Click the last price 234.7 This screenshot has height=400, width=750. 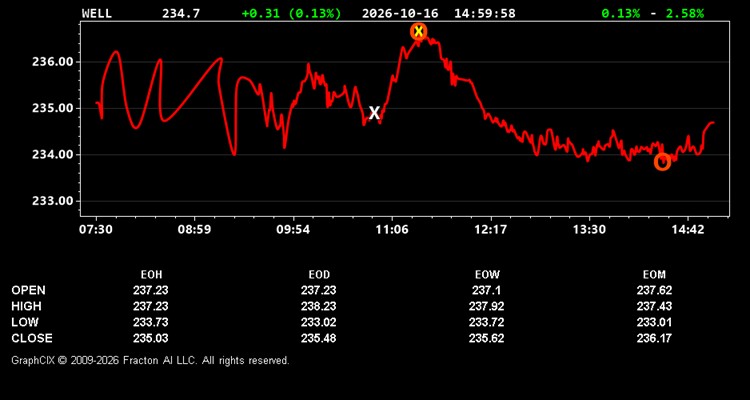(x=181, y=13)
